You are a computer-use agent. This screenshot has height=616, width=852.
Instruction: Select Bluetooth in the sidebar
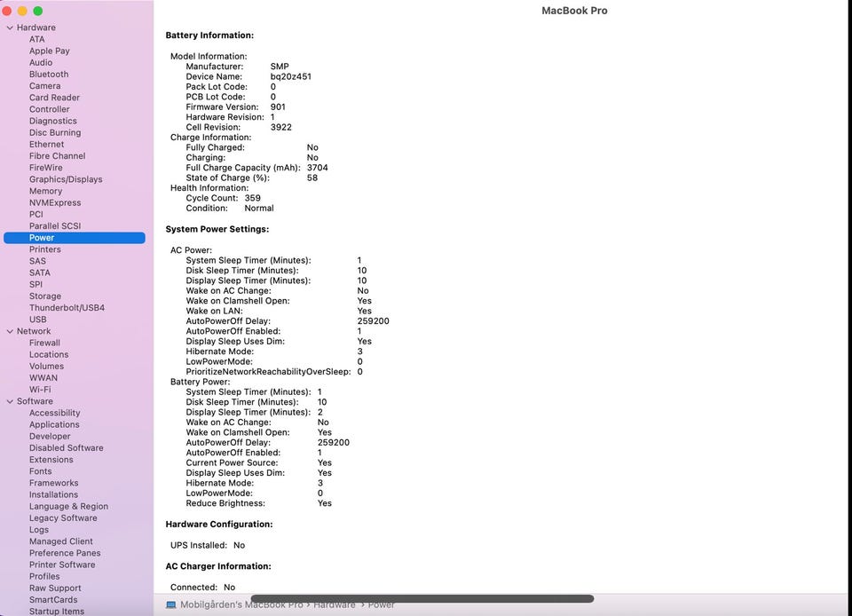49,75
